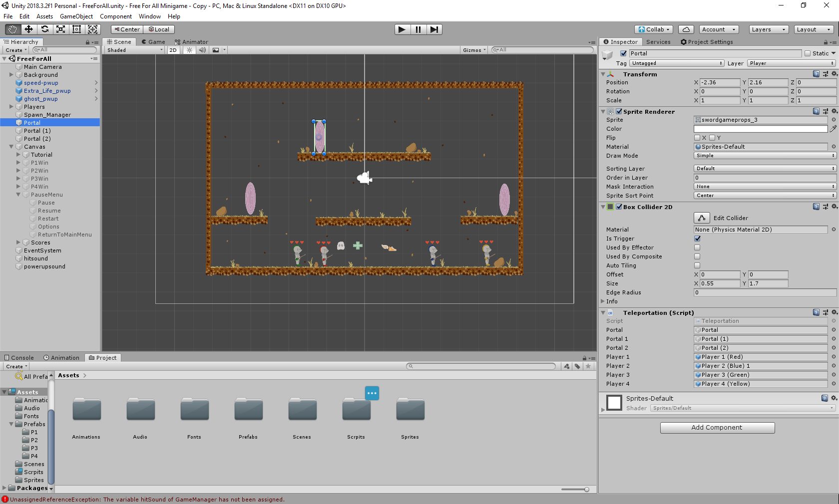The width and height of the screenshot is (839, 504).
Task: Open the Collab button
Action: point(654,29)
